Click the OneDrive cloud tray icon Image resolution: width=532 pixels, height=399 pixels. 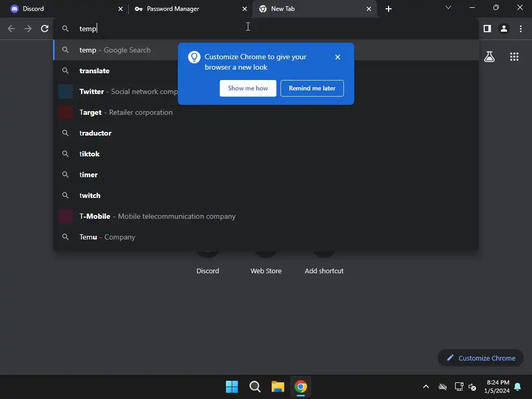443,387
